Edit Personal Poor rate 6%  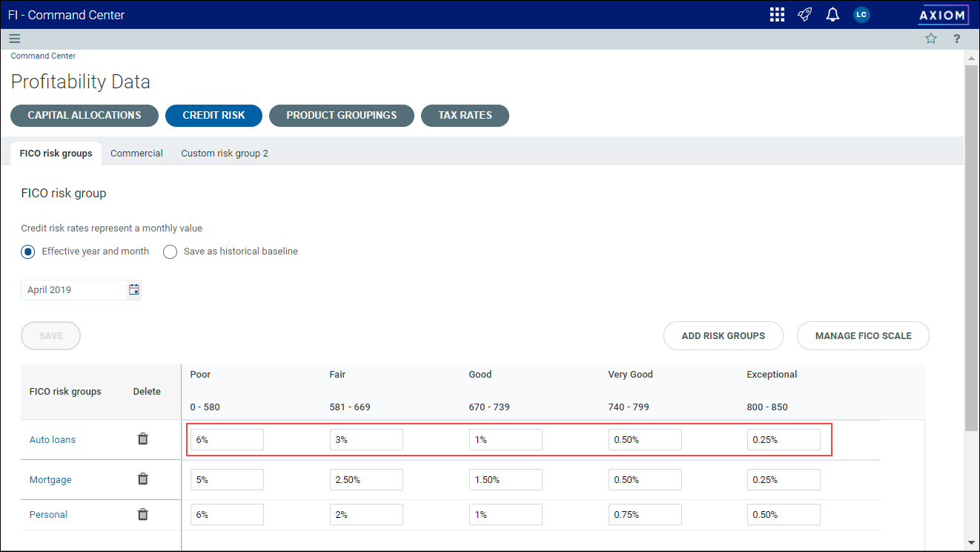(x=227, y=514)
